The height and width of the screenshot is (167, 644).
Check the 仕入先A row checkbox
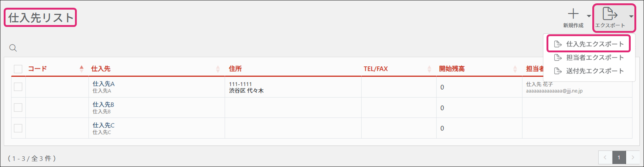click(18, 87)
